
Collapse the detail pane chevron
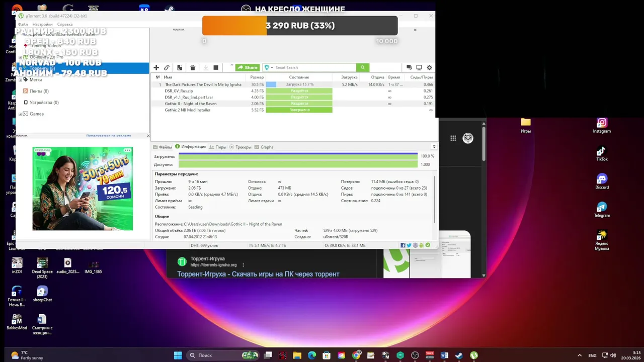click(434, 147)
